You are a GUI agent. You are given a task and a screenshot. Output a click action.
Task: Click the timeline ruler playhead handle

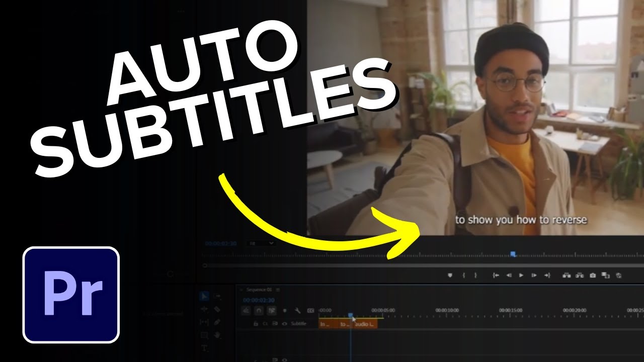(x=350, y=315)
